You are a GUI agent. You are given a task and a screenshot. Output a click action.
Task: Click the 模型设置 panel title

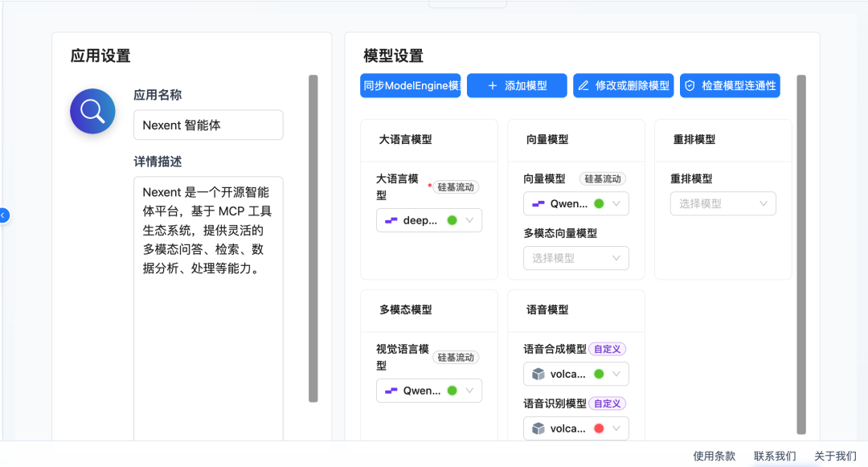tap(393, 56)
